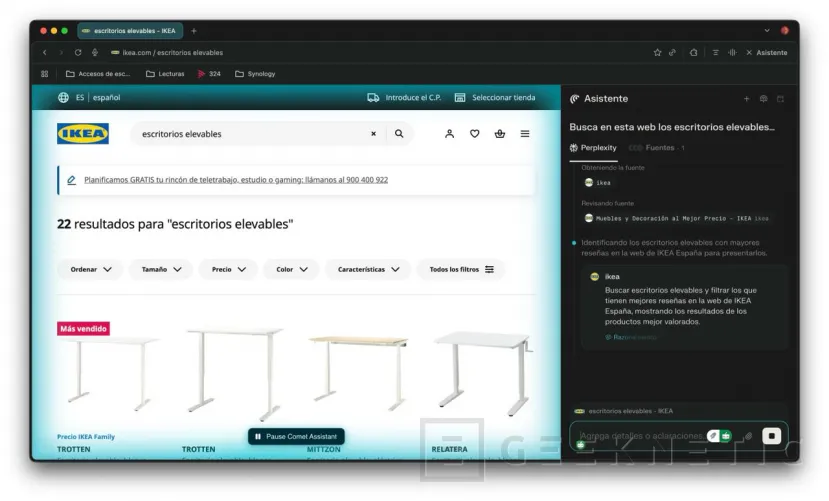829x501 pixels.
Task: Open the apps grid in bookmarks bar
Action: [44, 74]
